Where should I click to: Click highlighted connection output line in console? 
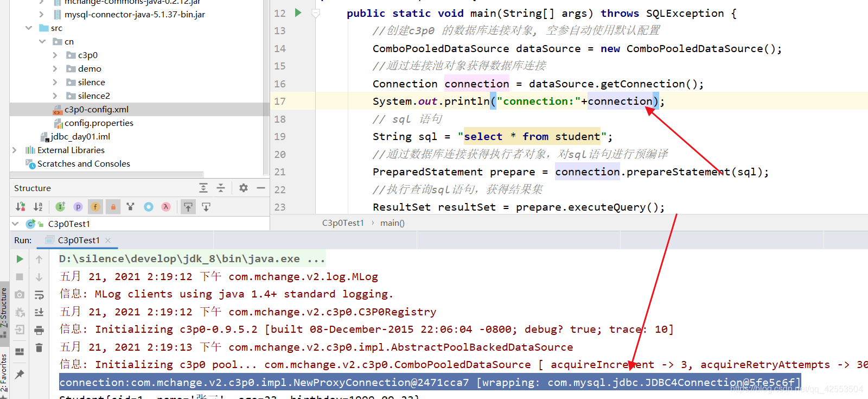click(430, 382)
